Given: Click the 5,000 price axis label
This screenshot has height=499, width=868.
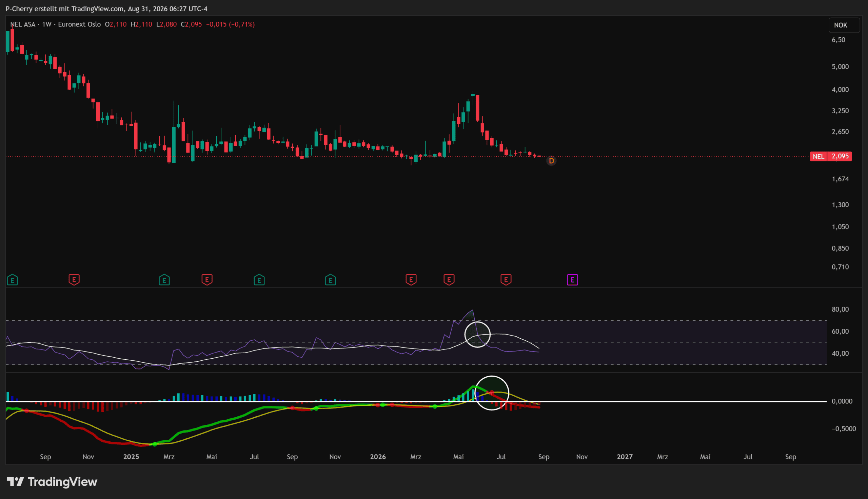Looking at the screenshot, I should point(840,66).
